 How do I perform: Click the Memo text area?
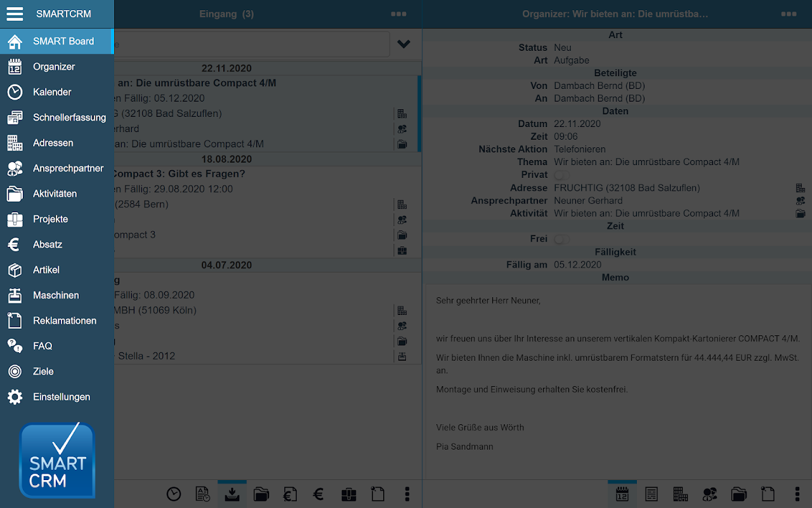(619, 381)
